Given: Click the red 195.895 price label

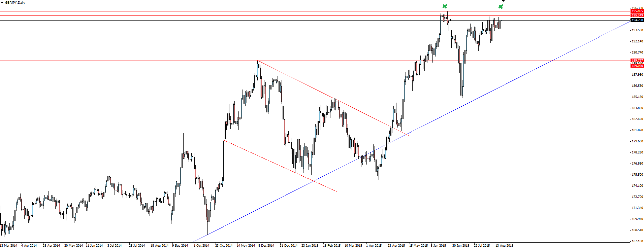Looking at the screenshot, I should coord(637,11).
